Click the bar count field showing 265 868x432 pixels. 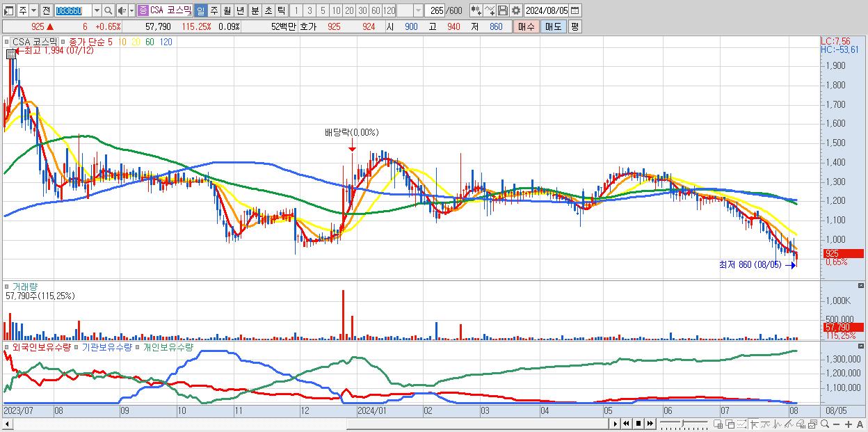pyautogui.click(x=434, y=10)
